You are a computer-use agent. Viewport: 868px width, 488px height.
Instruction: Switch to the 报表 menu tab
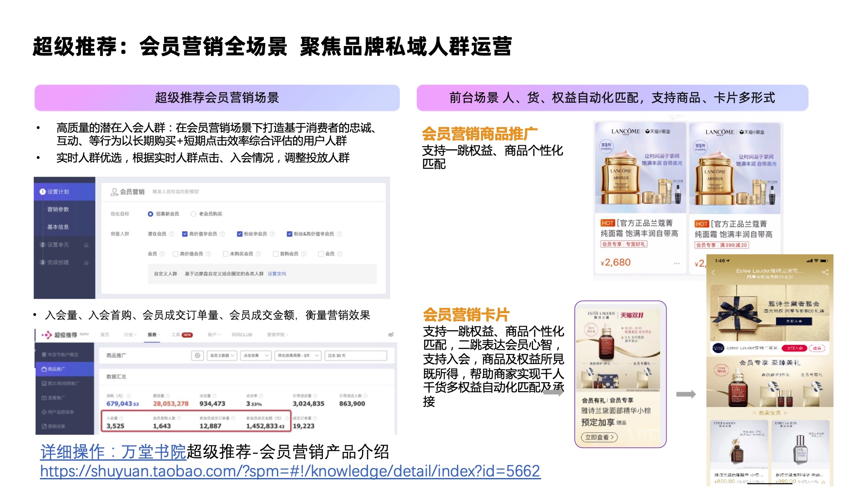point(152,335)
